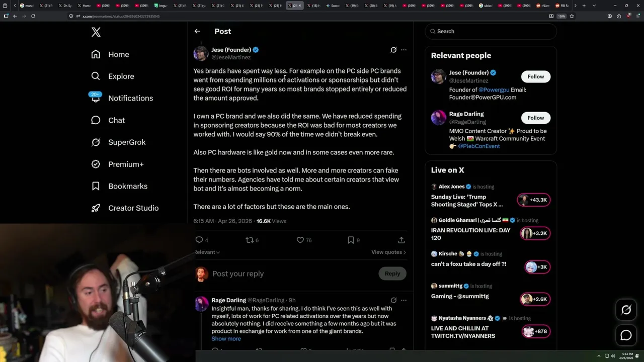
Task: Expand Show more on Rage Darling's reply
Action: tap(226, 339)
